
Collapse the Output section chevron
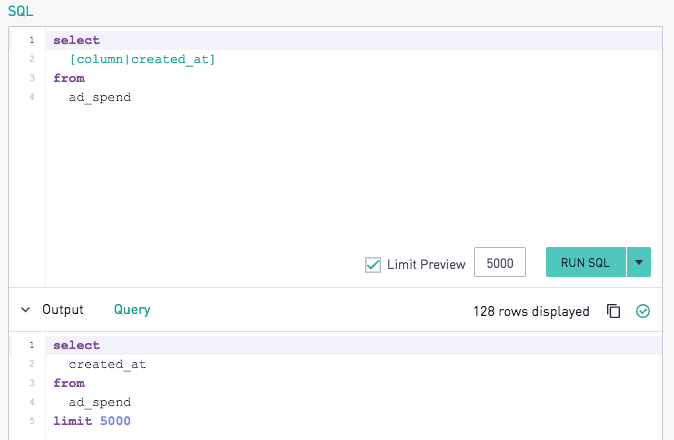pos(26,310)
